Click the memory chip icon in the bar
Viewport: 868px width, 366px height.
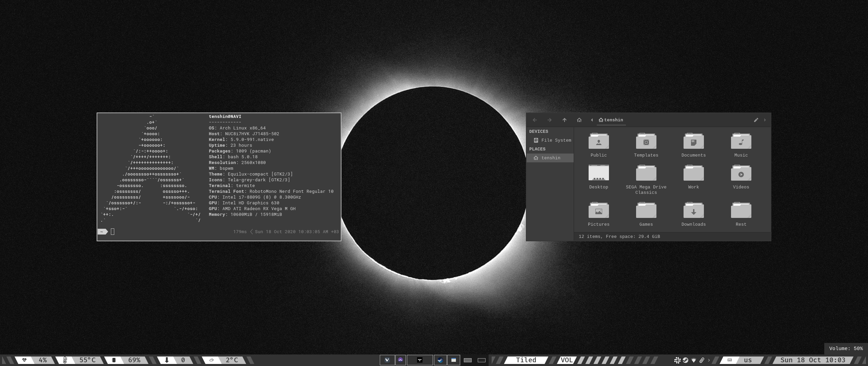pos(114,360)
